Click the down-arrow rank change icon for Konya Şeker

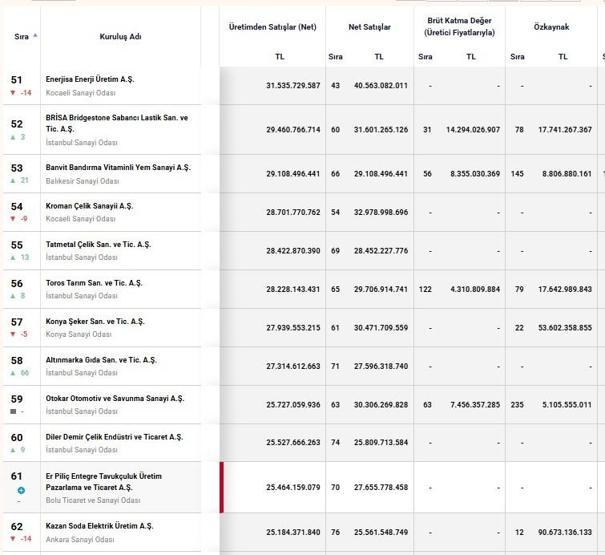13,334
